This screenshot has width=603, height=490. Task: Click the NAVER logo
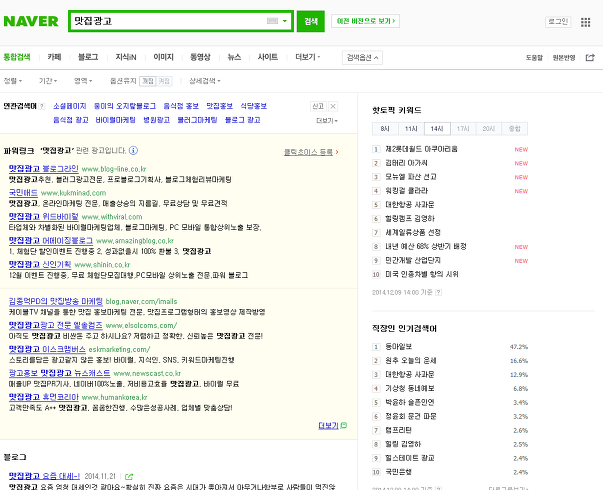point(31,21)
